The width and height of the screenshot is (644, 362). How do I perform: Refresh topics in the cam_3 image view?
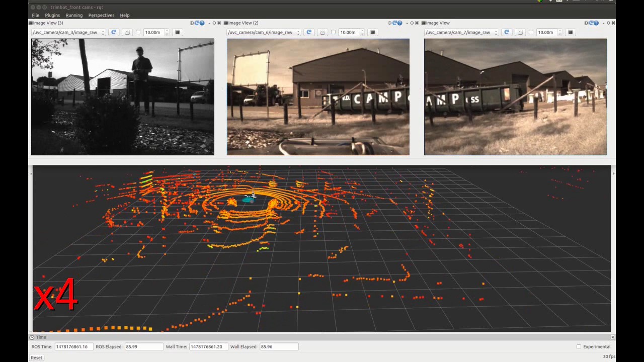coord(114,32)
